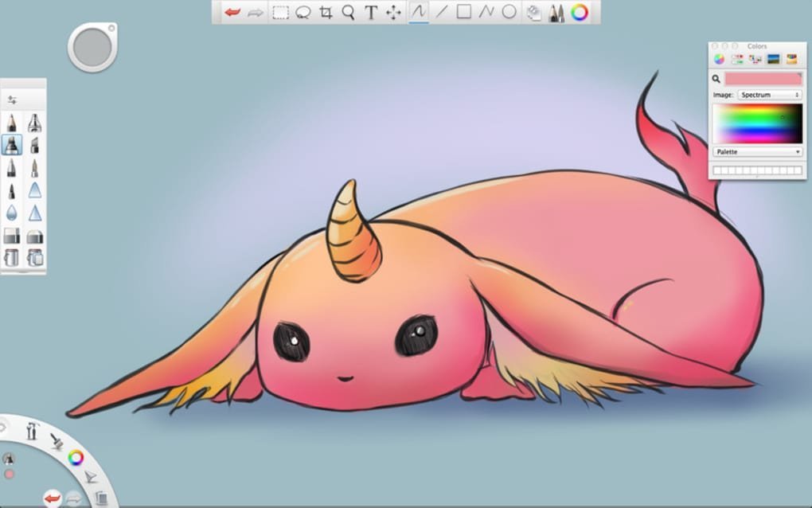Pick the Move/Transform arrows tool
Viewport: 812px width, 508px height.
393,12
